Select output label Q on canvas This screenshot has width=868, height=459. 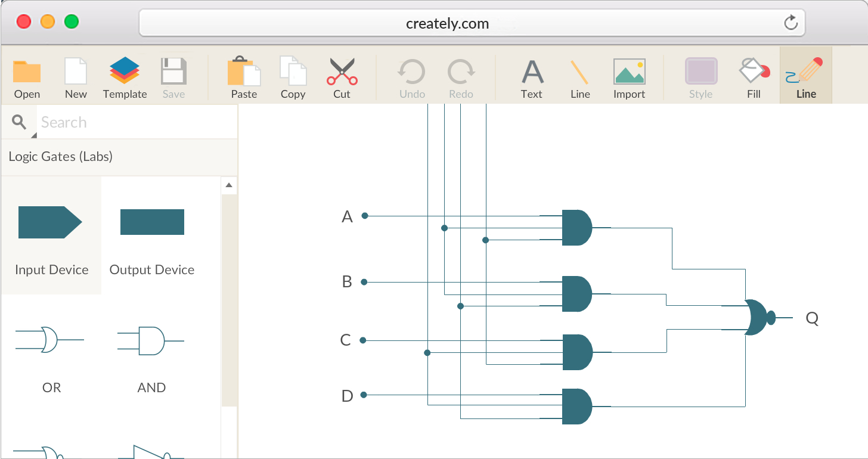point(812,318)
